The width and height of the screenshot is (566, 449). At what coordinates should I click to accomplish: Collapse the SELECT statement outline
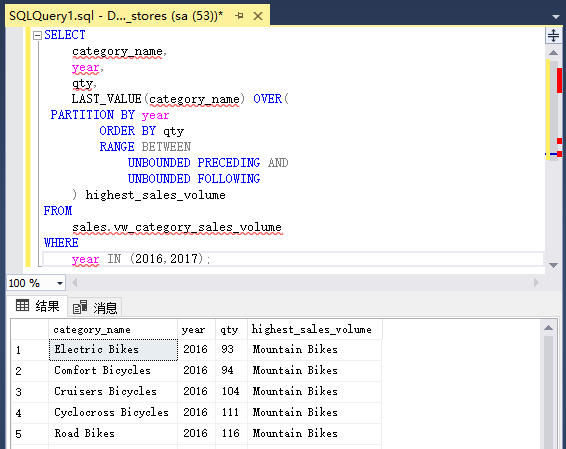point(37,35)
